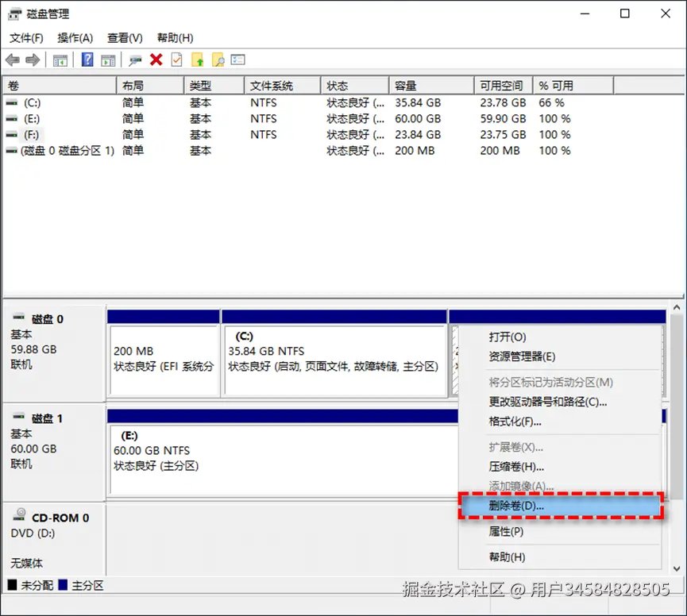Open the 查看(V) menu
Viewport: 687px width, 616px height.
point(125,38)
